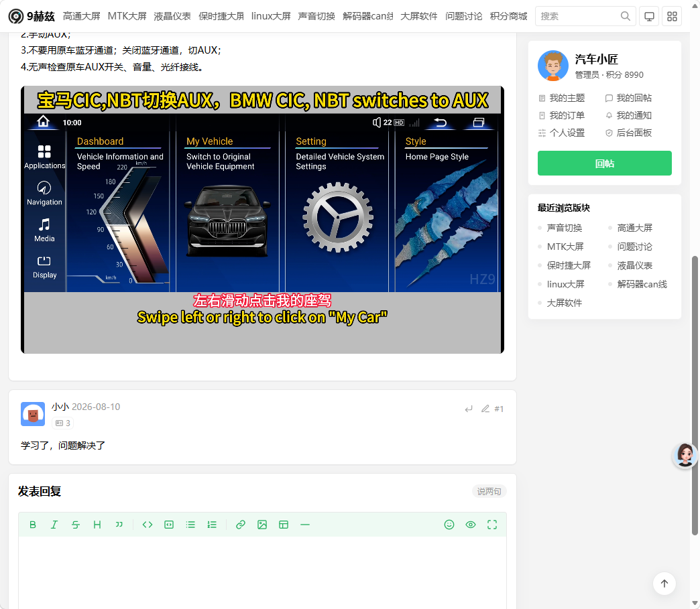Image resolution: width=700 pixels, height=609 pixels.
Task: Click the 汽车小匠 username
Action: click(597, 60)
